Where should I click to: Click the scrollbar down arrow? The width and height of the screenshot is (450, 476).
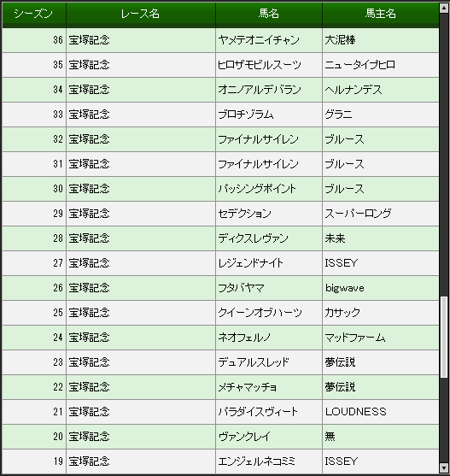tap(444, 467)
